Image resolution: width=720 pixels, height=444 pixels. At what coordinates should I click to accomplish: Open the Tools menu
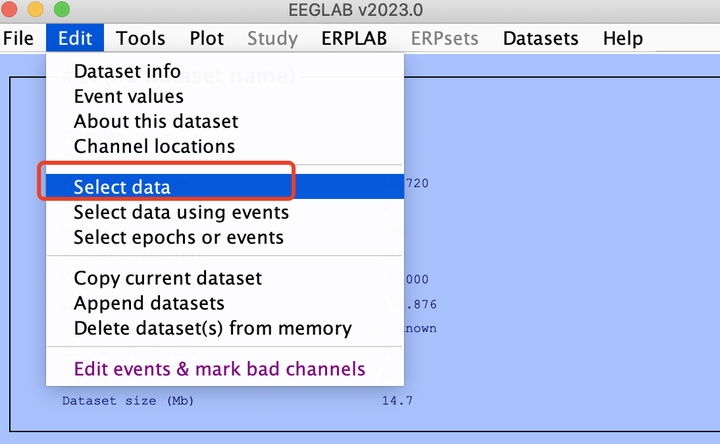pyautogui.click(x=140, y=39)
